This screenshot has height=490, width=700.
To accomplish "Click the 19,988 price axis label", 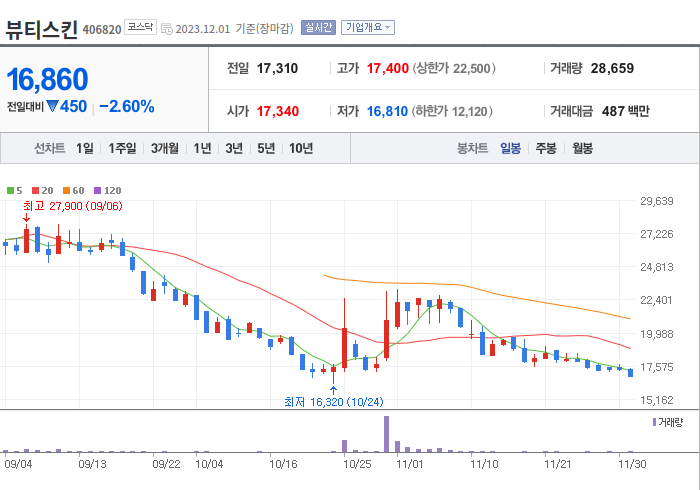I will [657, 334].
